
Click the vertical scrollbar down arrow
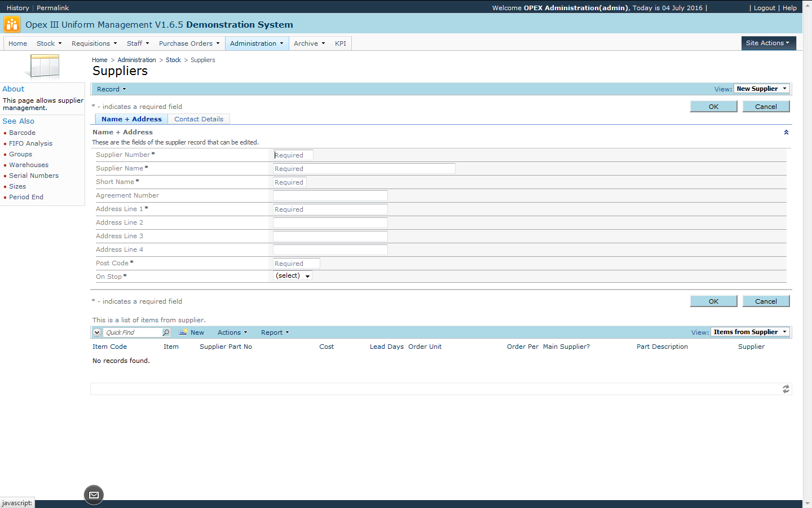tap(807, 503)
